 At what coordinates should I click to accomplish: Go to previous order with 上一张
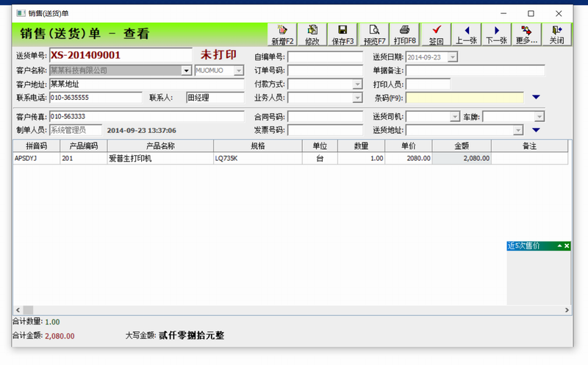(x=466, y=35)
